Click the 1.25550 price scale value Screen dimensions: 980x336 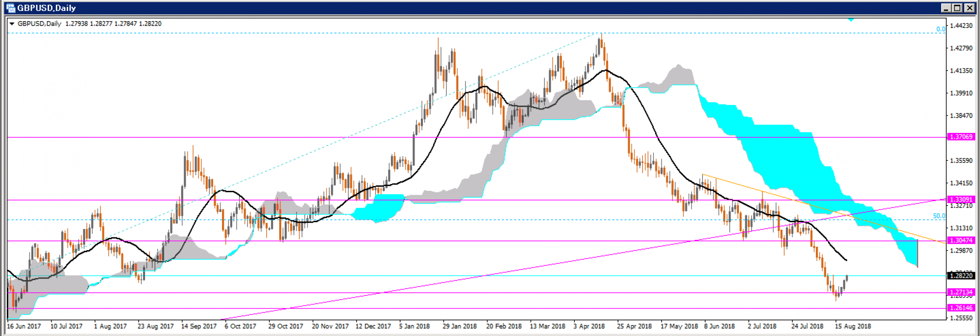click(x=961, y=318)
